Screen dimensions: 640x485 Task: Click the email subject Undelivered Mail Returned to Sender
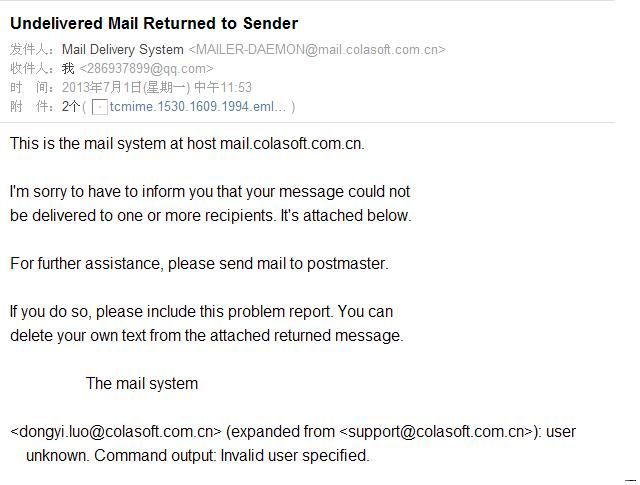(154, 23)
